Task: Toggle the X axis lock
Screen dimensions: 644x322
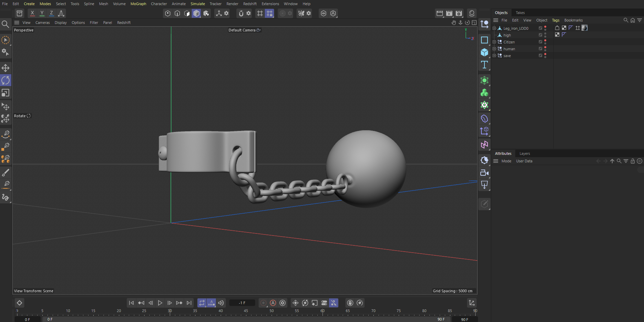Action: [32, 13]
